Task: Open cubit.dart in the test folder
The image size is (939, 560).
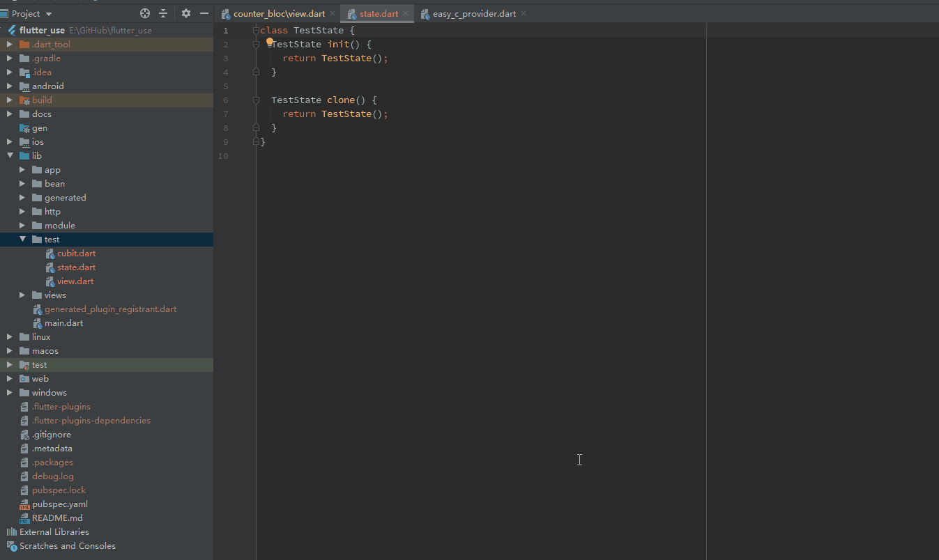Action: (76, 254)
